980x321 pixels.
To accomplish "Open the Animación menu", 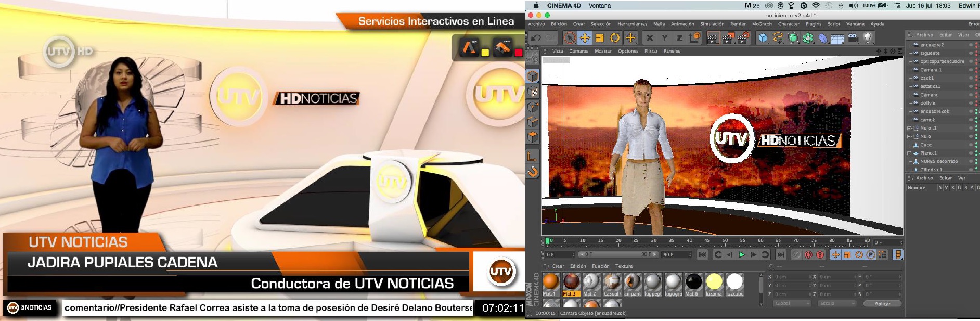I will (682, 24).
